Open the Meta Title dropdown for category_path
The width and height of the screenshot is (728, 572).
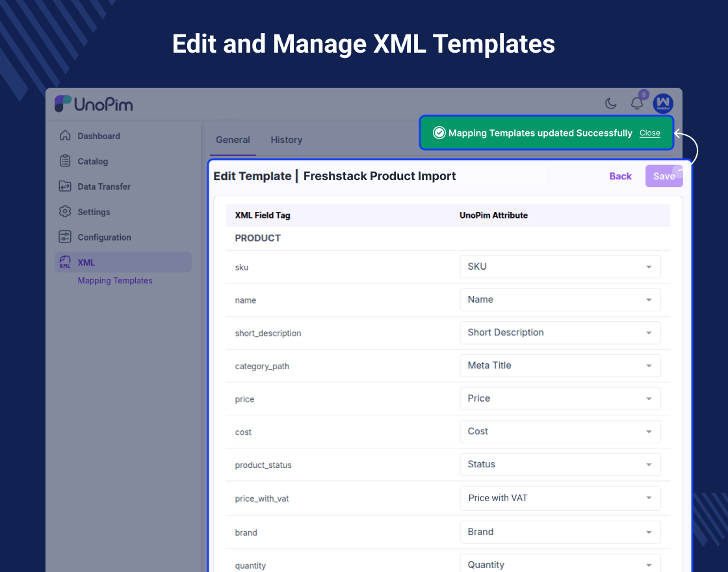(x=560, y=365)
